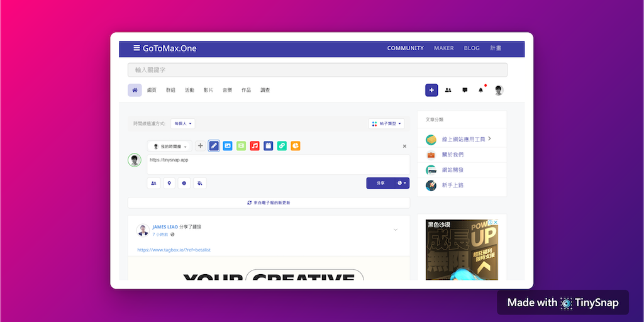Tag friends using the people icon
The height and width of the screenshot is (322, 644).
coord(153,183)
